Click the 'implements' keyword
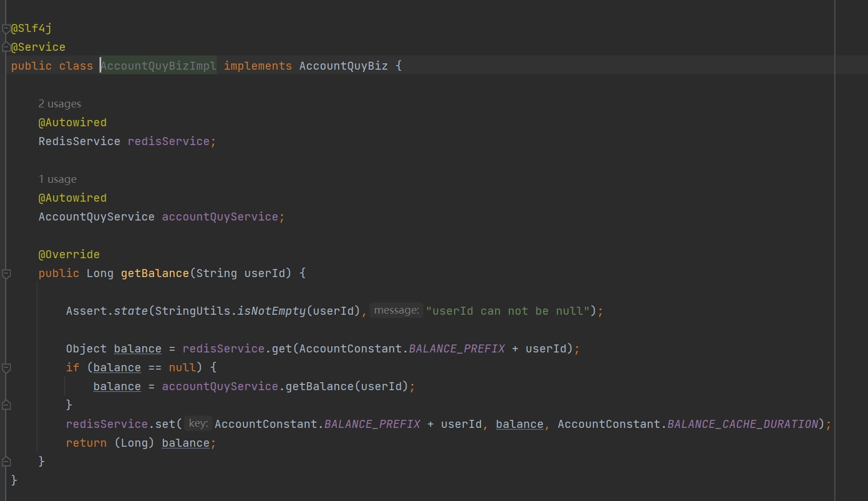The height and width of the screenshot is (501, 868). [x=258, y=66]
